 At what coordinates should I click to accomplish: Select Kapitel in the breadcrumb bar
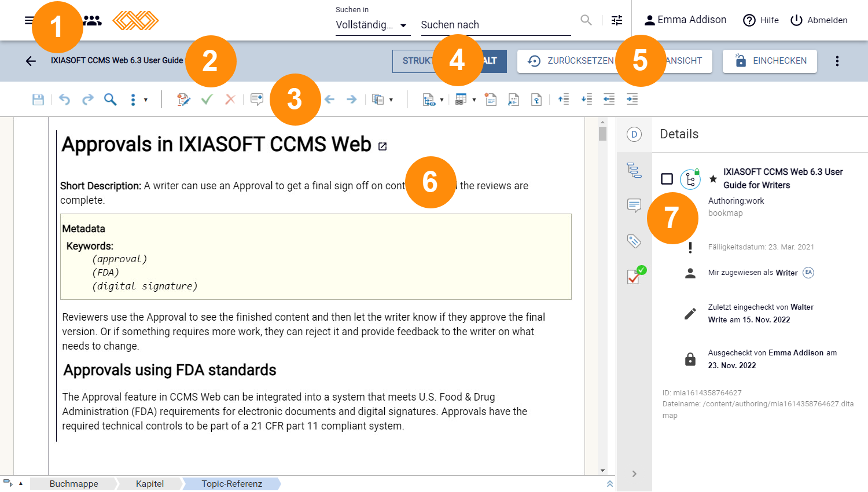click(x=150, y=484)
